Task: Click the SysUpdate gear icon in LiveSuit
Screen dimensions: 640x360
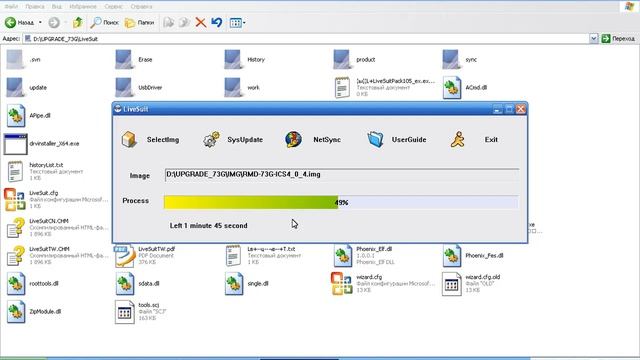Action: (211, 140)
